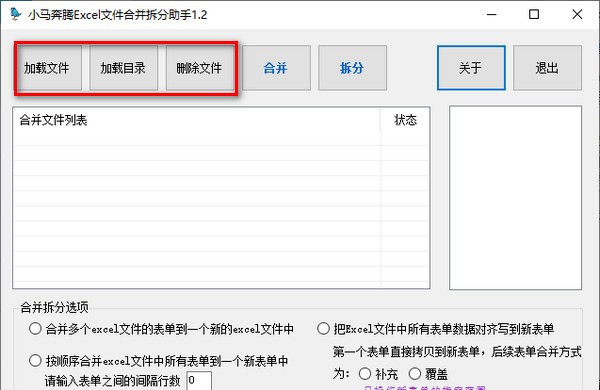Viewport: 600px width, 390px height.
Task: Click the empty log panel on the right
Action: (515, 197)
